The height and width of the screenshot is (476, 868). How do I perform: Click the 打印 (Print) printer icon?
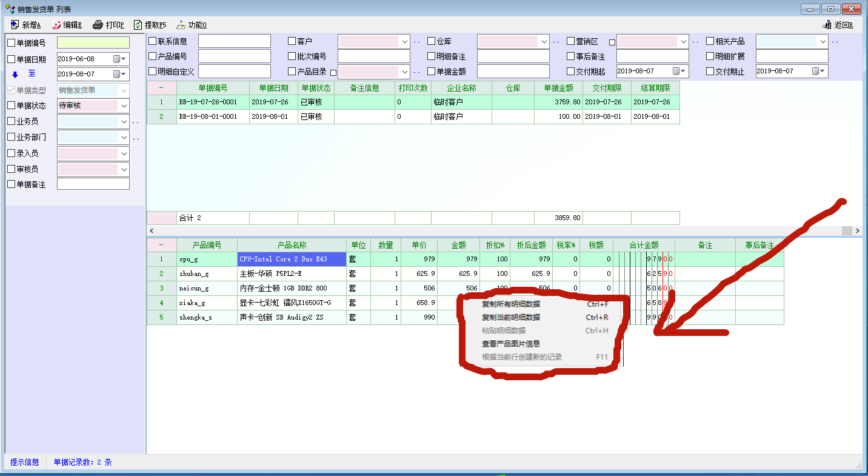pyautogui.click(x=98, y=25)
